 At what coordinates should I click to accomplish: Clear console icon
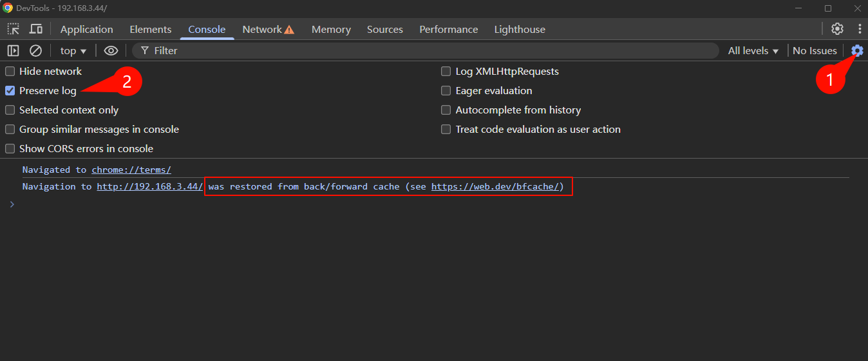[36, 50]
